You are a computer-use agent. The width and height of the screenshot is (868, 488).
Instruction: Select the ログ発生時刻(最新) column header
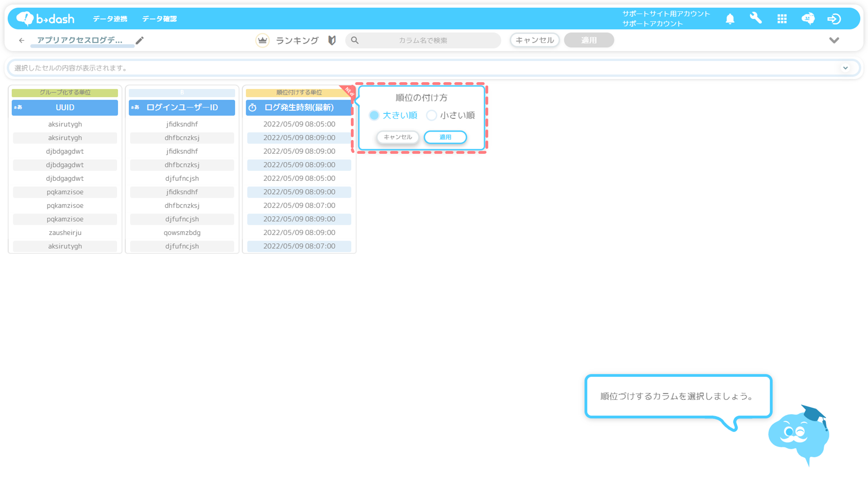pyautogui.click(x=299, y=107)
